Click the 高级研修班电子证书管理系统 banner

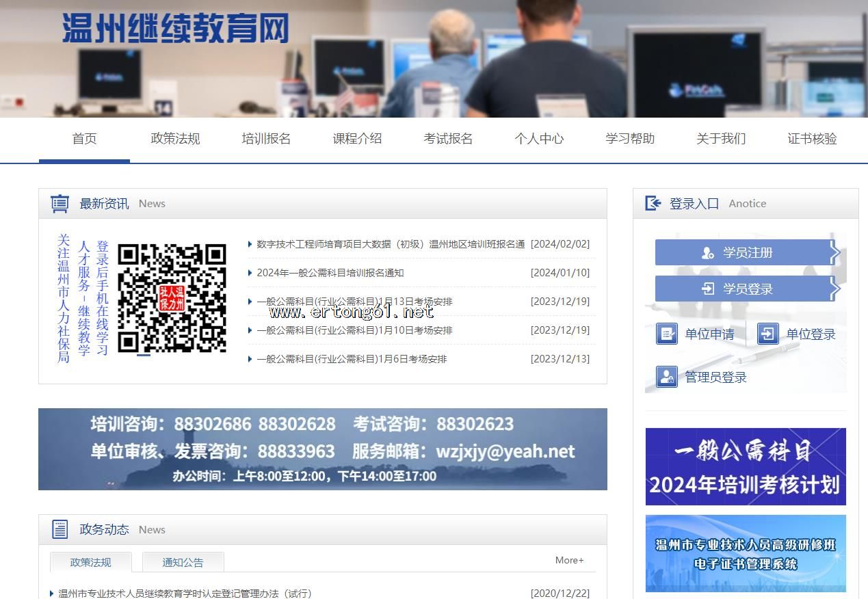click(746, 553)
